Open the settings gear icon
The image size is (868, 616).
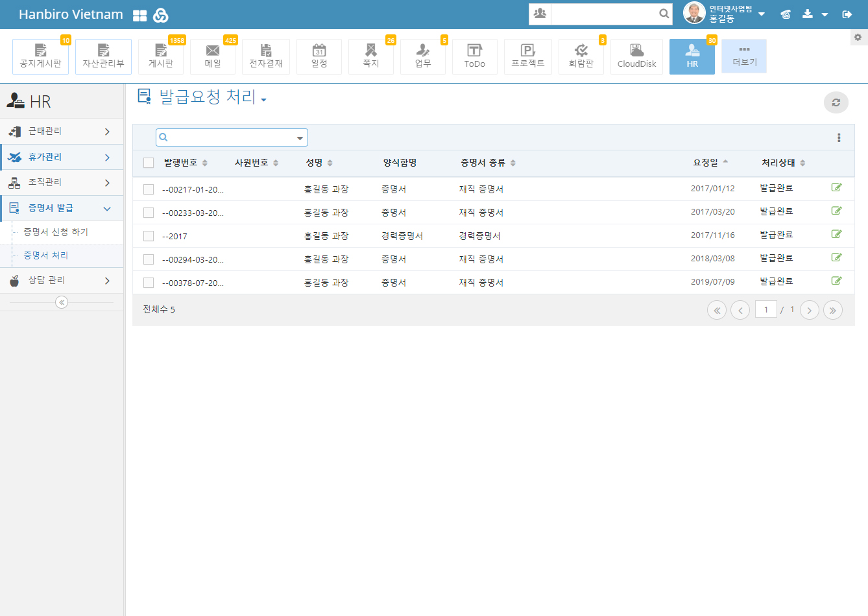click(858, 37)
